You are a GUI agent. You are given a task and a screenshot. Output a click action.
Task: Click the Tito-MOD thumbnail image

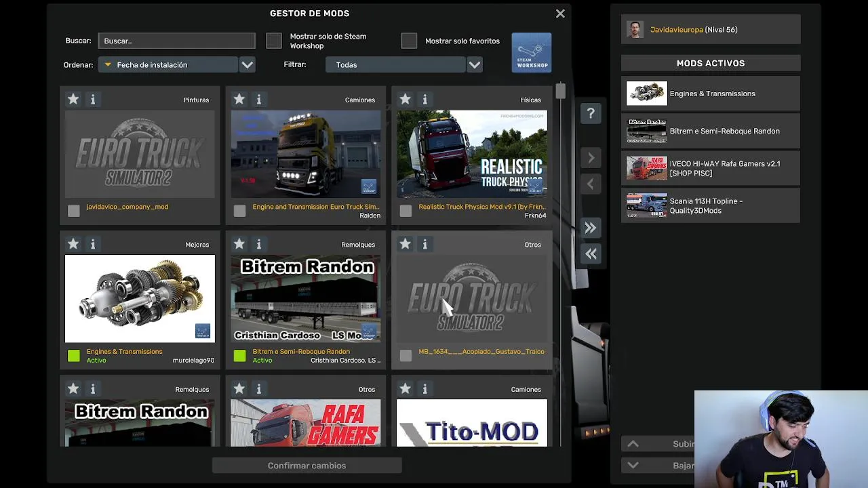tap(472, 423)
